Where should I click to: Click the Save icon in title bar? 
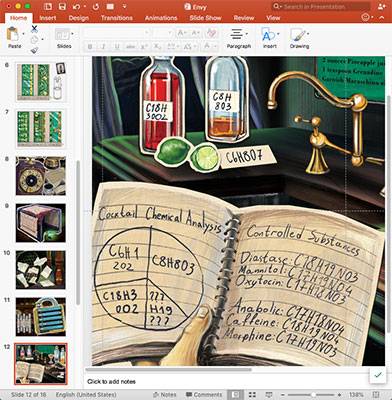[x=62, y=6]
